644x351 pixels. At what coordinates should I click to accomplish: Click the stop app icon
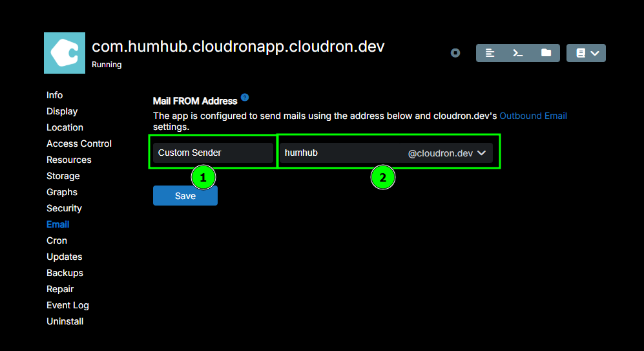point(455,53)
